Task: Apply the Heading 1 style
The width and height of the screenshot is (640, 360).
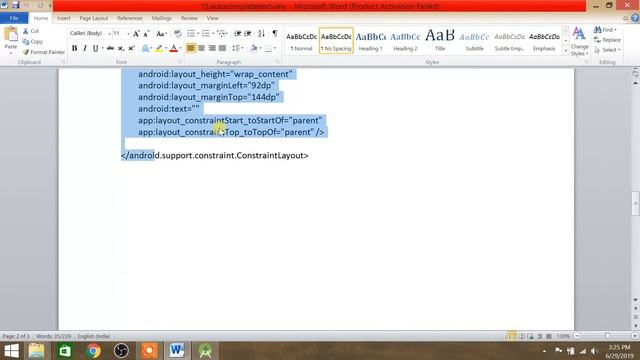Action: (371, 41)
